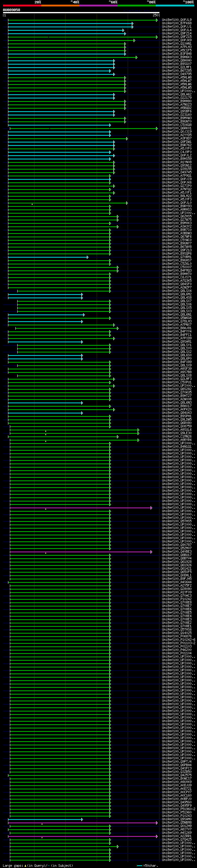The image size is (197, 868).
Task: Select UniRef100_Q708E8 label
Action: point(177,603)
